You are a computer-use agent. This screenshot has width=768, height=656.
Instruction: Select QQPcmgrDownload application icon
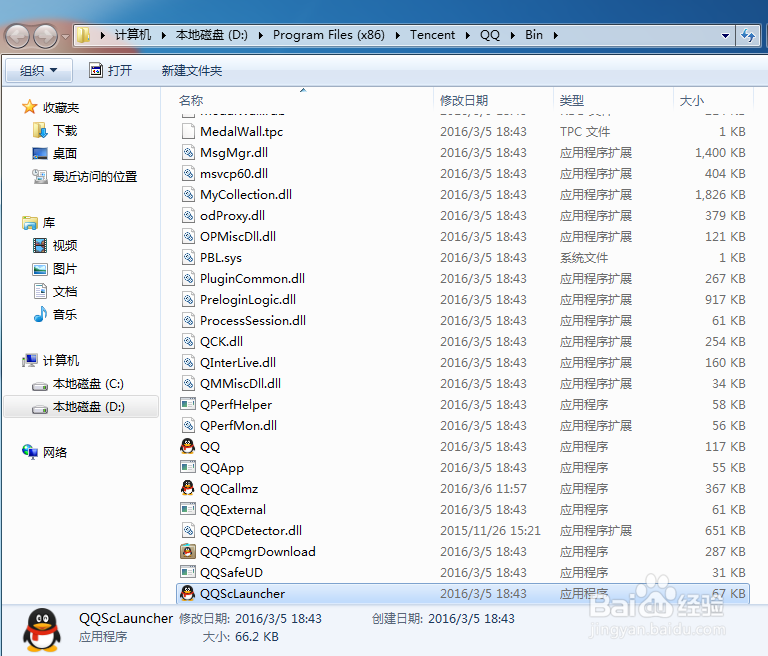pyautogui.click(x=188, y=552)
